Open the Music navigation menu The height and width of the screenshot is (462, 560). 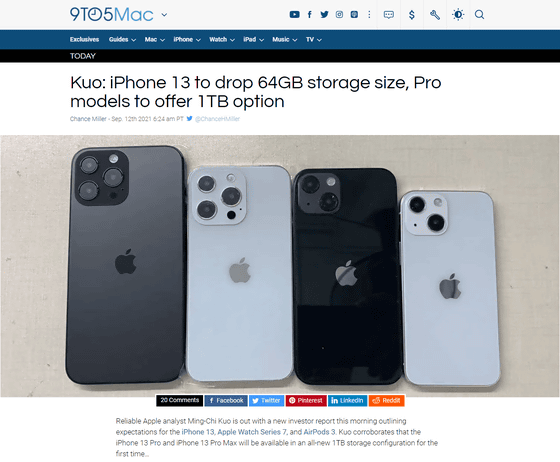pyautogui.click(x=285, y=40)
